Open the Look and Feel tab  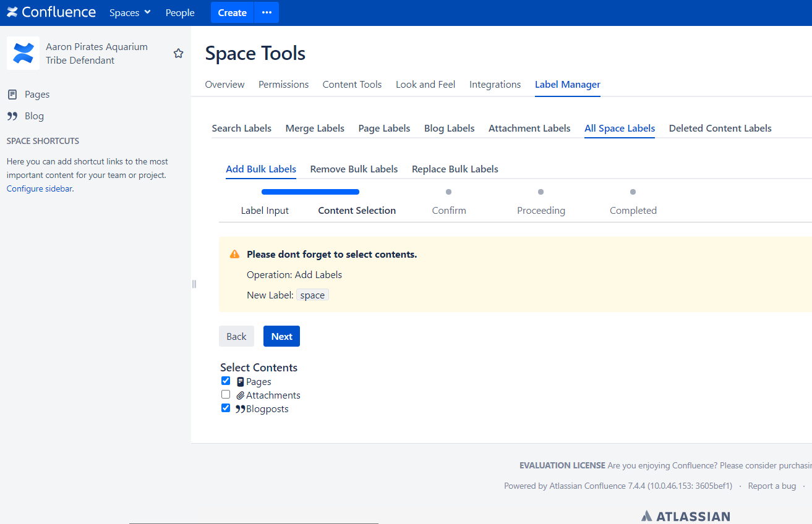(x=425, y=85)
